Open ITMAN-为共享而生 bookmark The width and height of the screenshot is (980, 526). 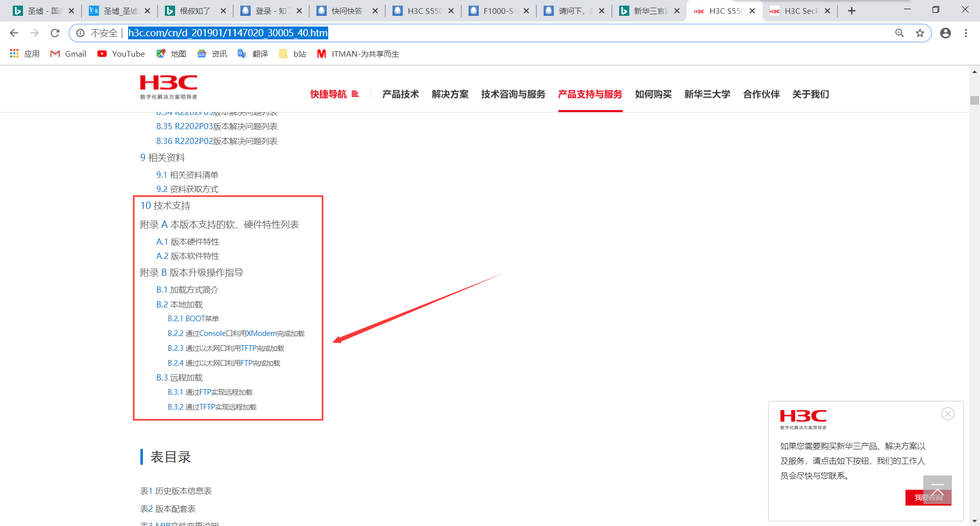(x=358, y=54)
